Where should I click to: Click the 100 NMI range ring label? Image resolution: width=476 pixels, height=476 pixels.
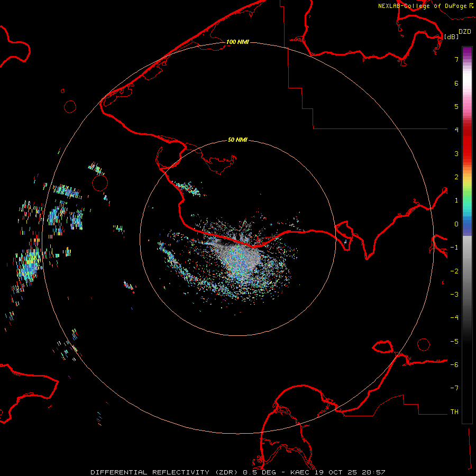(237, 42)
